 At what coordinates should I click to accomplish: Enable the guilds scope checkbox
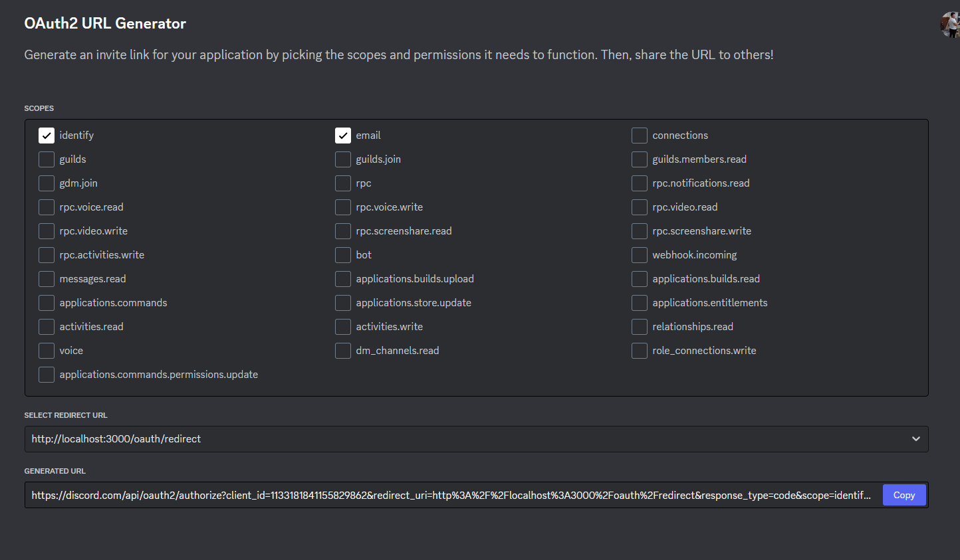(x=47, y=159)
